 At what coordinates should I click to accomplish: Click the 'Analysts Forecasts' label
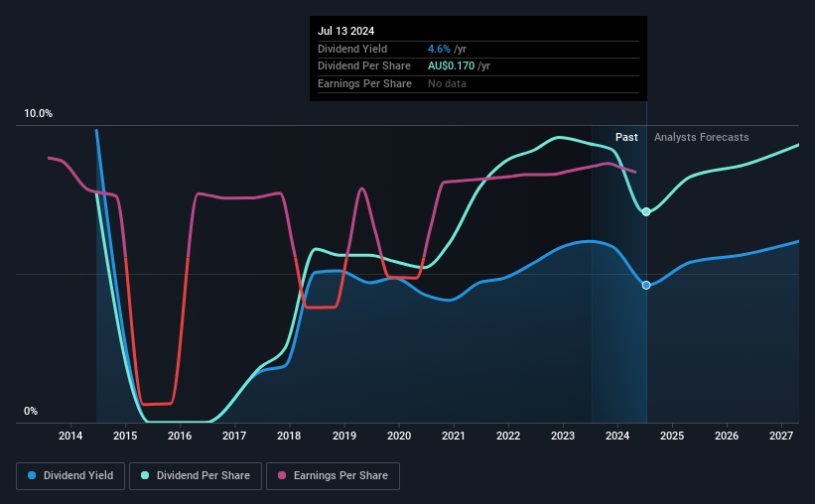701,137
